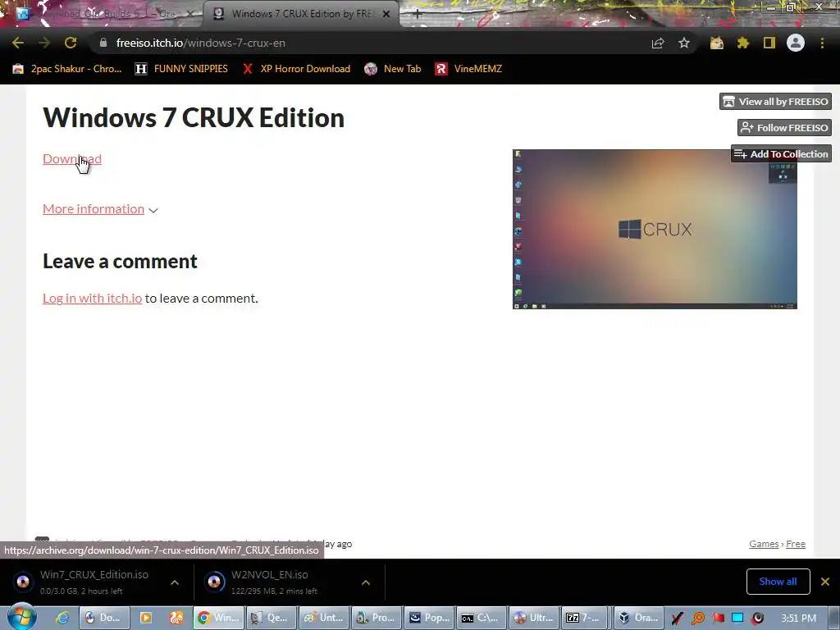Open options chevron for Win7_CRUX_Edition.iso

point(175,582)
